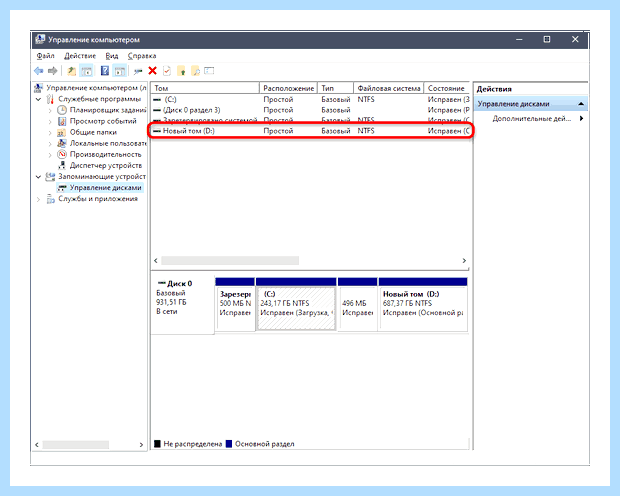This screenshot has width=620, height=496.
Task: Expand the Просмотр событий node
Action: [50, 121]
